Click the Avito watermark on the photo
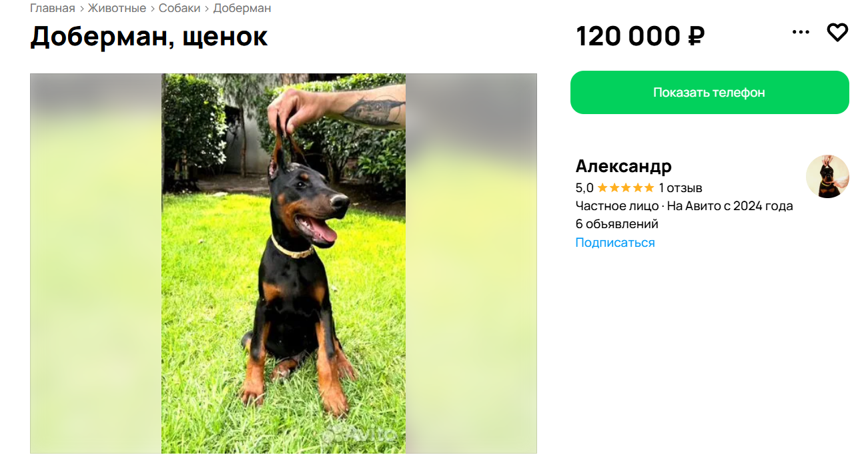The height and width of the screenshot is (459, 868). point(361,434)
